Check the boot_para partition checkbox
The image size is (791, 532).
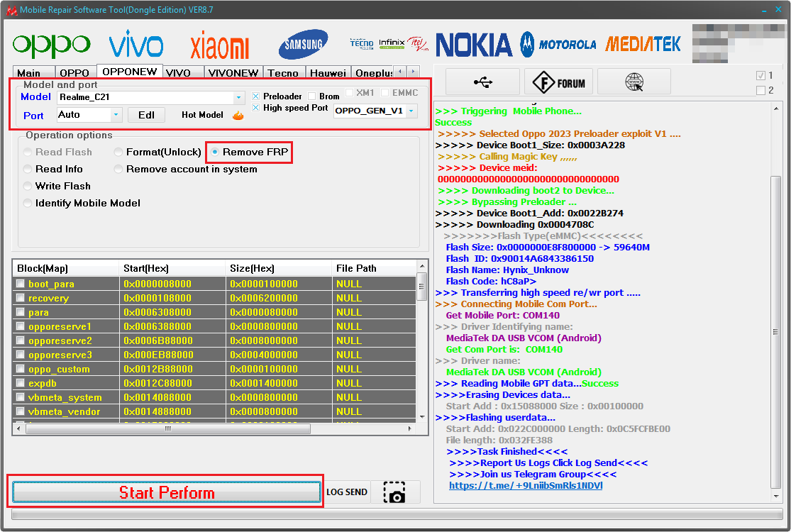[x=20, y=284]
